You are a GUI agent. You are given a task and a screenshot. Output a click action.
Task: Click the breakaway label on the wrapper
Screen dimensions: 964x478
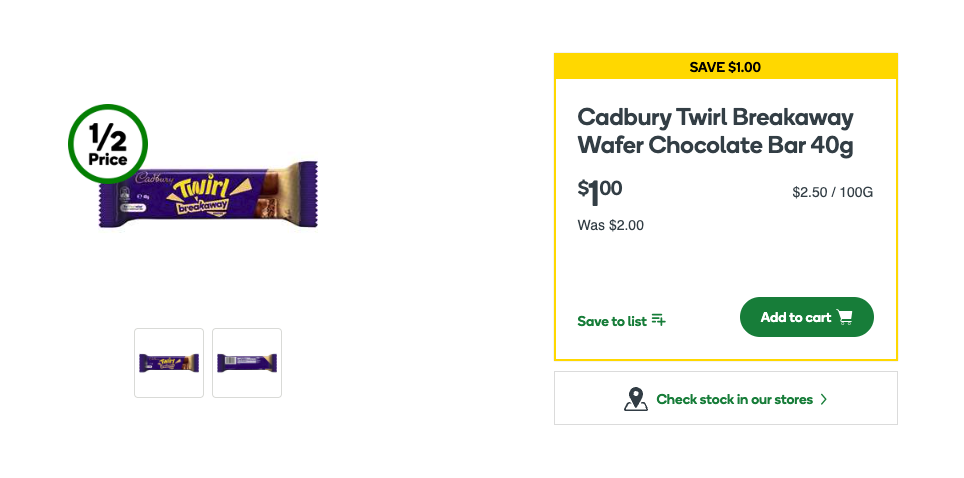tap(203, 207)
